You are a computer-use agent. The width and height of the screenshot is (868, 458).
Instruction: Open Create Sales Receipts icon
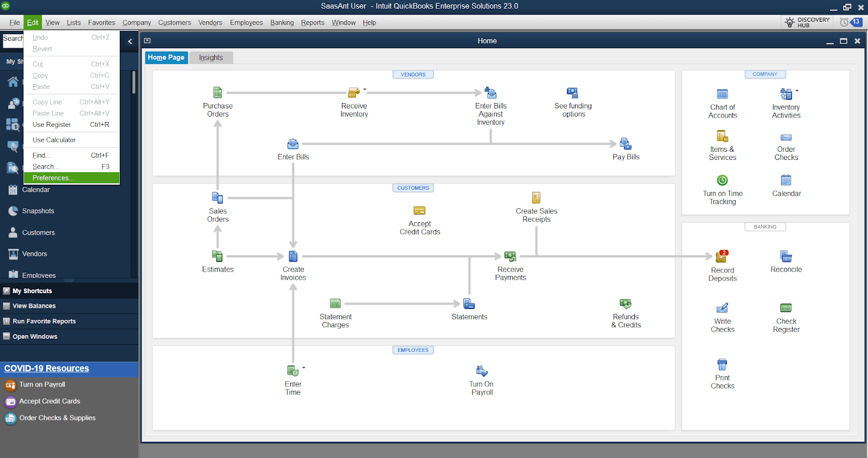pyautogui.click(x=536, y=198)
